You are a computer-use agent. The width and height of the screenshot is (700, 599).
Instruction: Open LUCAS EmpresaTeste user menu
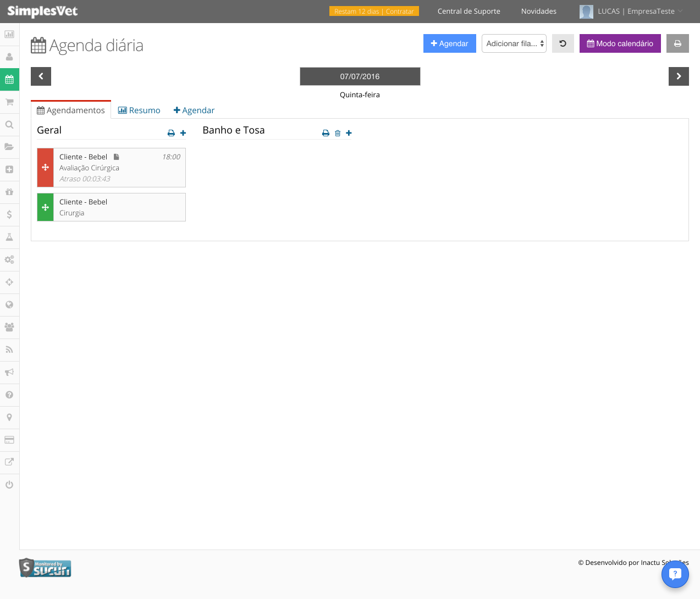click(631, 11)
